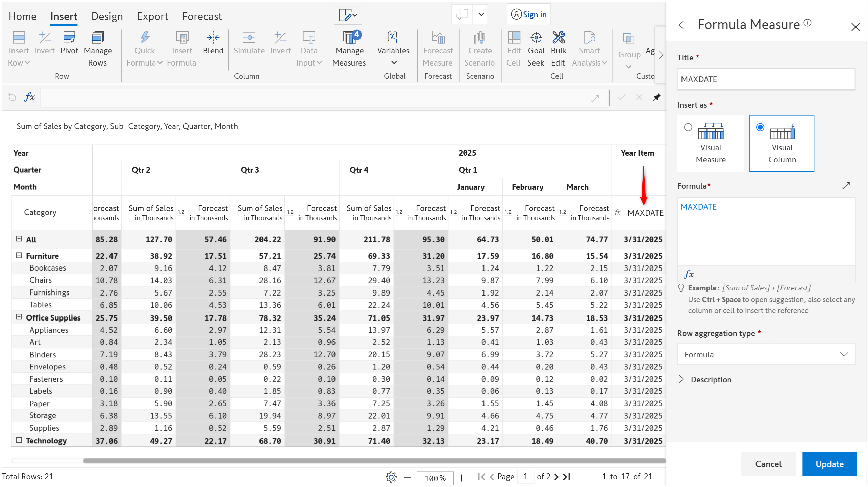Click the Blend column icon
868x487 pixels.
[x=213, y=38]
